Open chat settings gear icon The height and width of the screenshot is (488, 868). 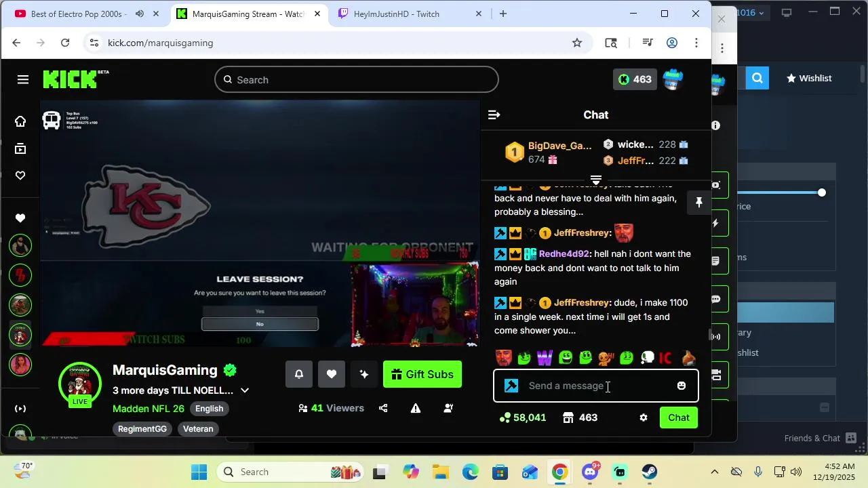pos(644,418)
